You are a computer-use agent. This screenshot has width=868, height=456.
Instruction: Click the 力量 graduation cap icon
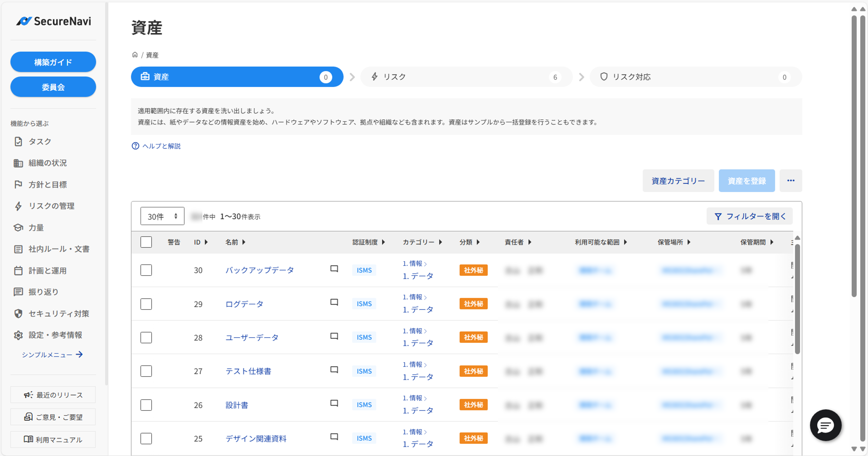(18, 228)
